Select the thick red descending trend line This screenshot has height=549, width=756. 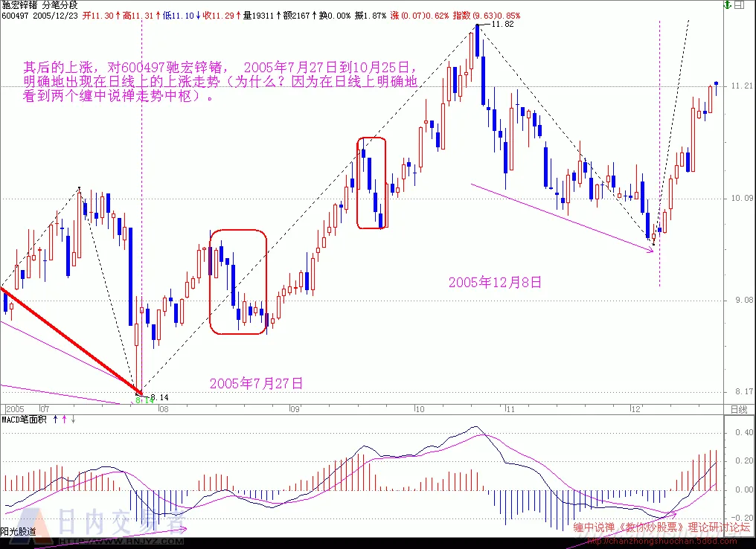tap(71, 340)
